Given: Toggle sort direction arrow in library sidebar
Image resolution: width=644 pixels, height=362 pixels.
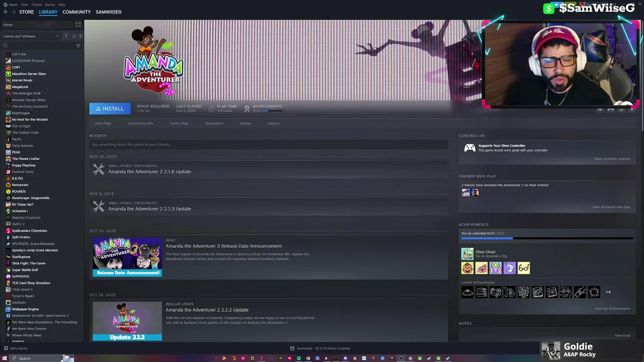Looking at the screenshot, I should (x=66, y=36).
